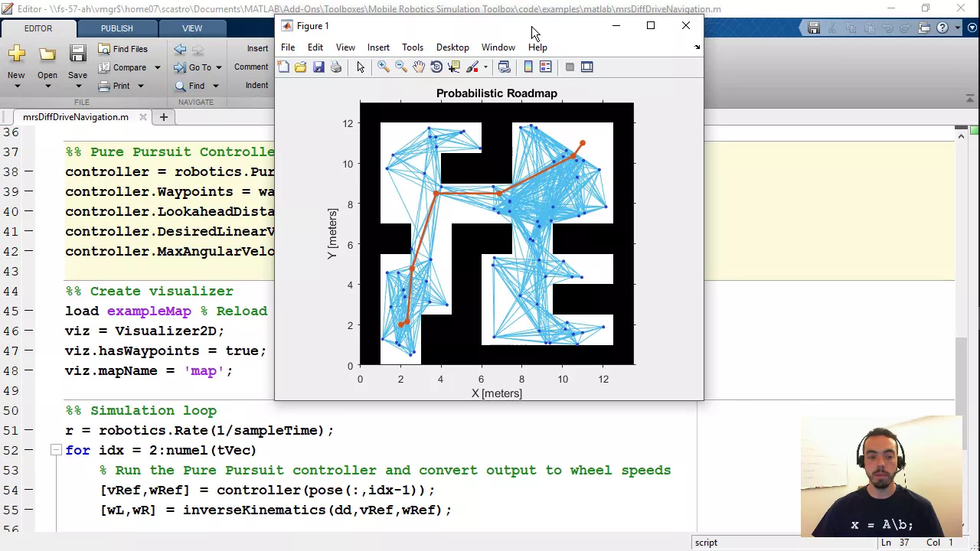Click Hide Plot Tools icon in Figure

570,67
